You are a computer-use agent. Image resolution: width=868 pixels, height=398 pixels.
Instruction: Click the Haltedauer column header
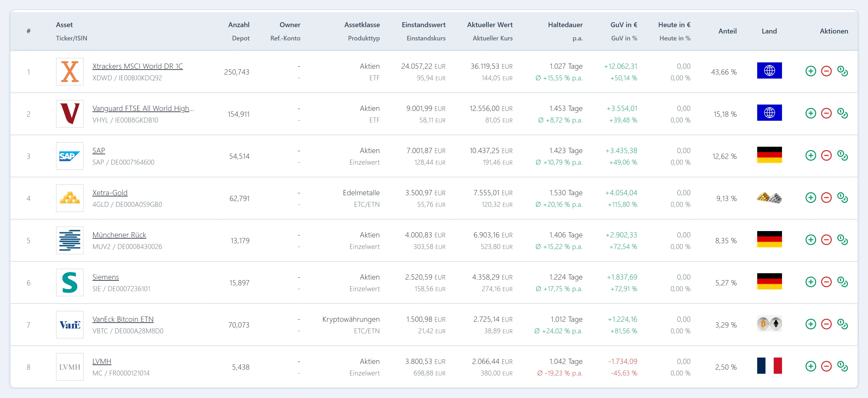tap(565, 25)
